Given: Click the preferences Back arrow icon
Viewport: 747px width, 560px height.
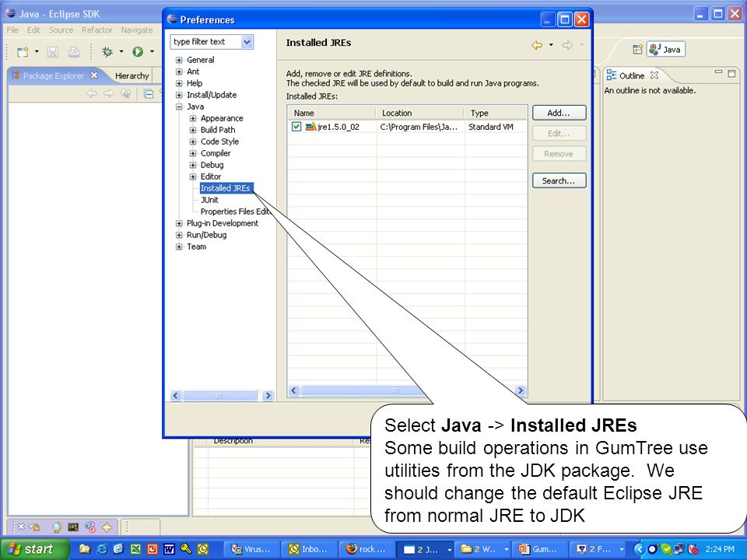Looking at the screenshot, I should pos(537,45).
